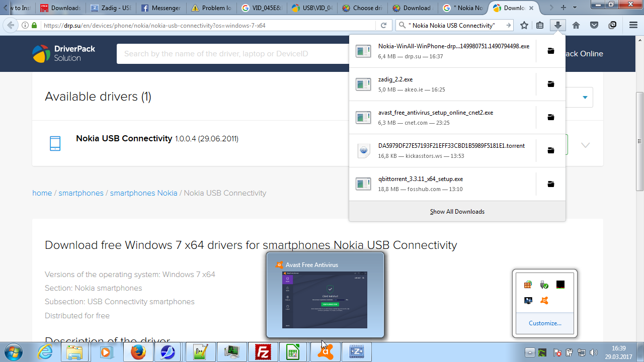Submit the search bar query arrow
This screenshot has height=362, width=644.
coord(508,25)
